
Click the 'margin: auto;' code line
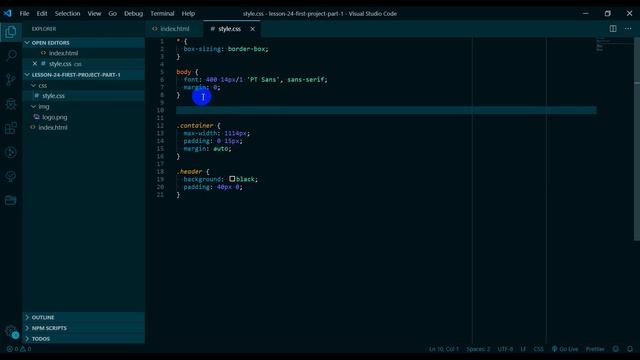pos(207,149)
